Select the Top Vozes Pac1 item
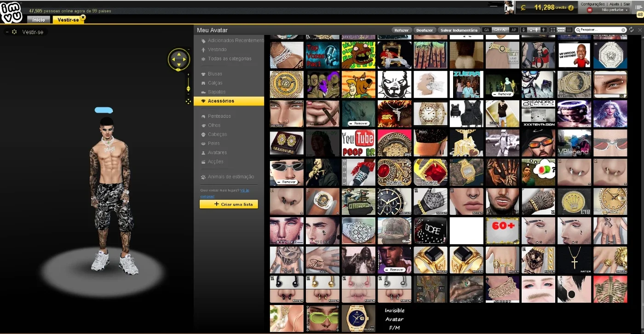This screenshot has height=334, width=644. pos(322,55)
